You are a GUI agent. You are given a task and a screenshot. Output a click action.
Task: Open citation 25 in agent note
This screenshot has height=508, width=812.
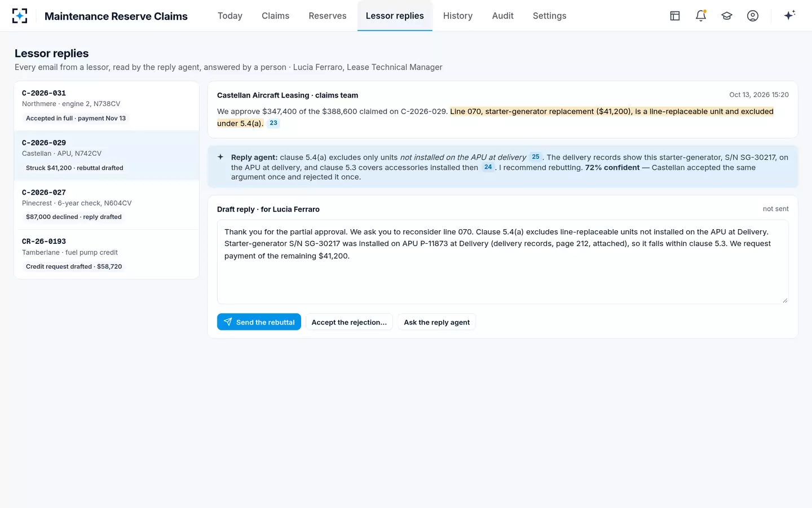point(536,157)
